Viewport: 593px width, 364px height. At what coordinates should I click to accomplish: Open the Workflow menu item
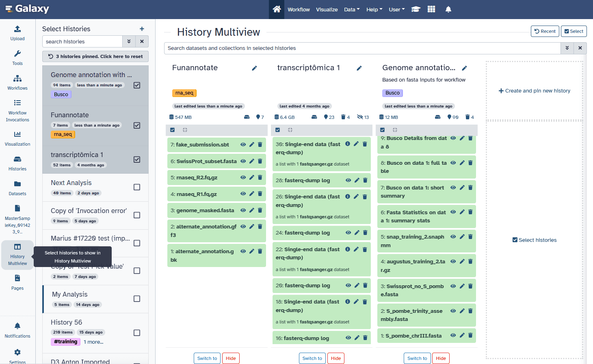(x=299, y=9)
